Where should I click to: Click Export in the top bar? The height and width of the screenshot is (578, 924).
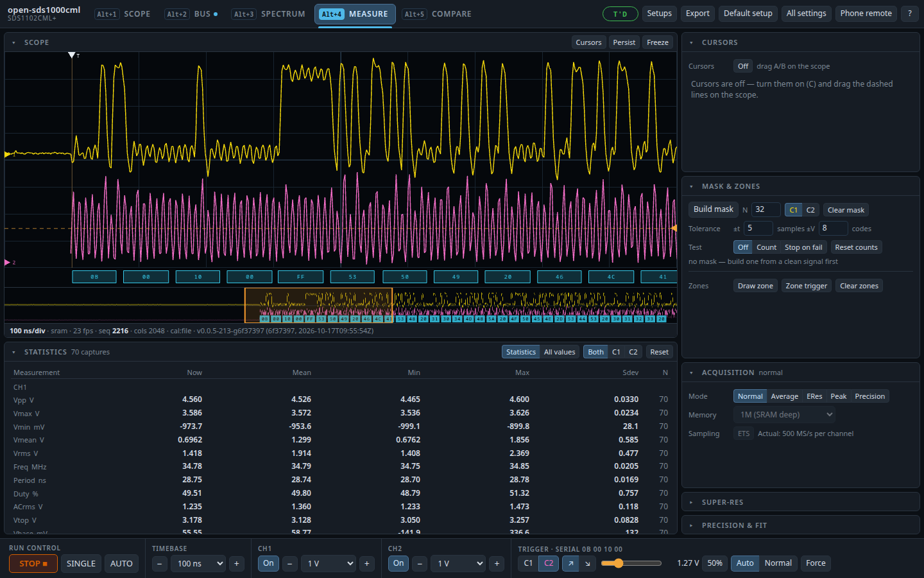point(697,13)
